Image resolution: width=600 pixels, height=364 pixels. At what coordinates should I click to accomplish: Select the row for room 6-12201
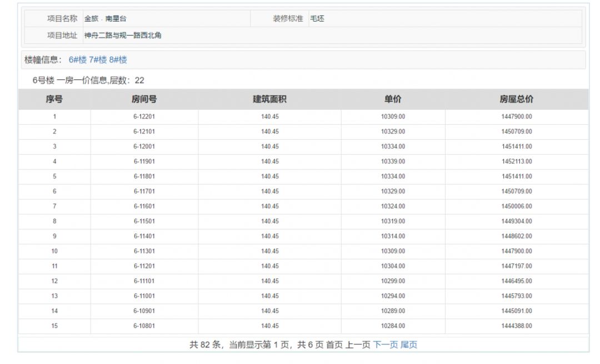click(143, 117)
